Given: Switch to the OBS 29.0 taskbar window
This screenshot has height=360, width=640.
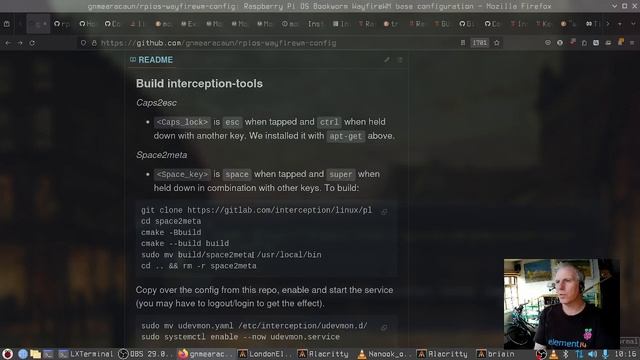Looking at the screenshot, I should pos(146,354).
